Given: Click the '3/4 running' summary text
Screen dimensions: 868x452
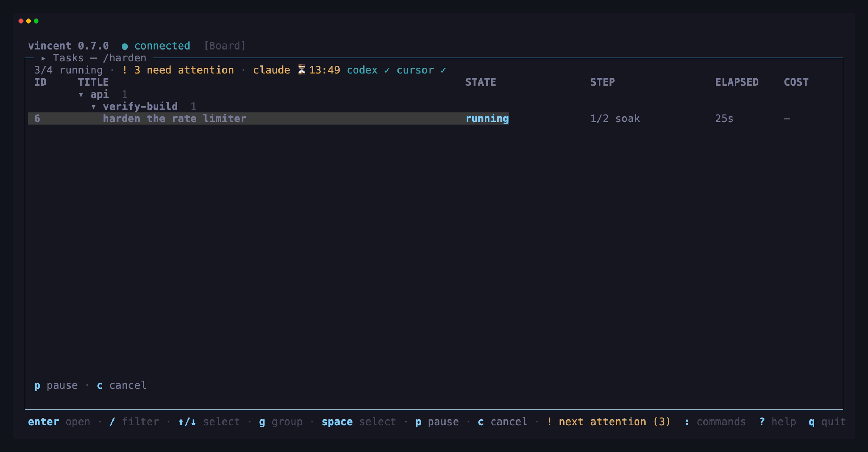Looking at the screenshot, I should (x=68, y=70).
